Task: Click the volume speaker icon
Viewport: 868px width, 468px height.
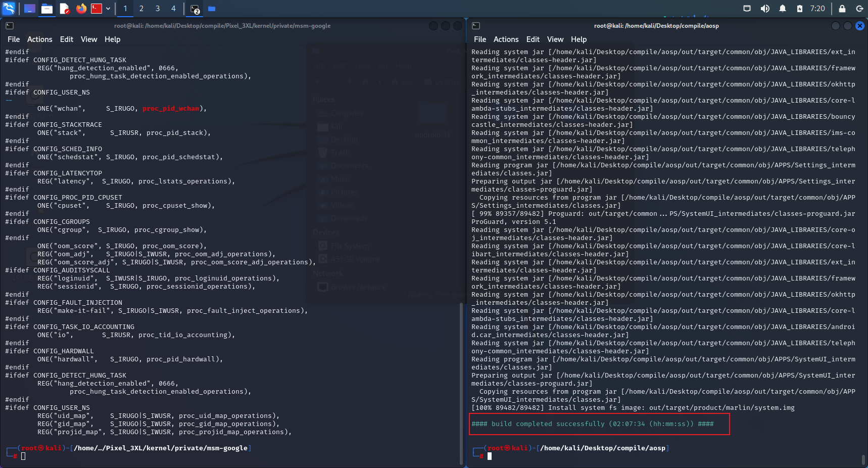Action: pos(765,9)
